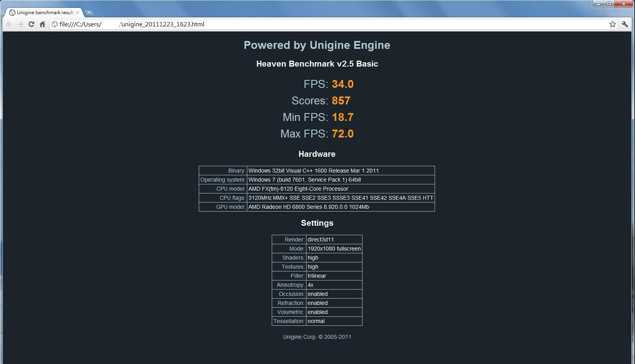
Task: Click the Operating system value Windows 7
Action: point(341,180)
